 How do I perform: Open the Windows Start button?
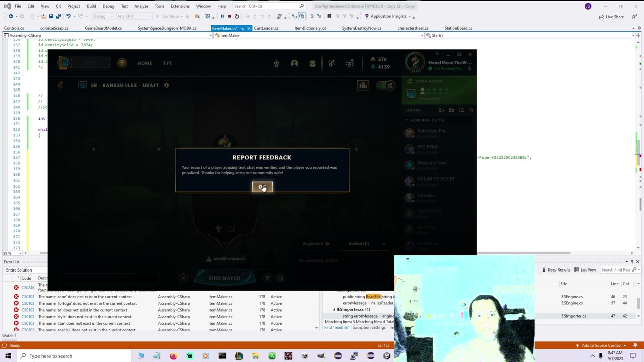(x=8, y=356)
